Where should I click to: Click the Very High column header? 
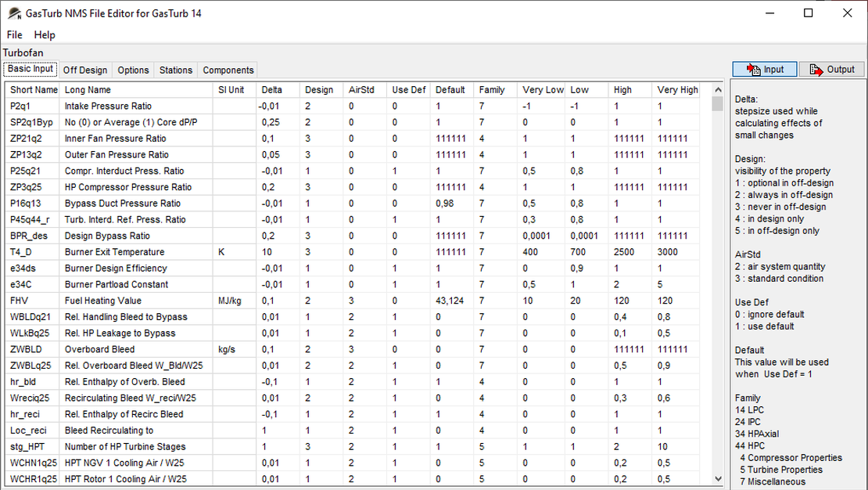tap(677, 90)
